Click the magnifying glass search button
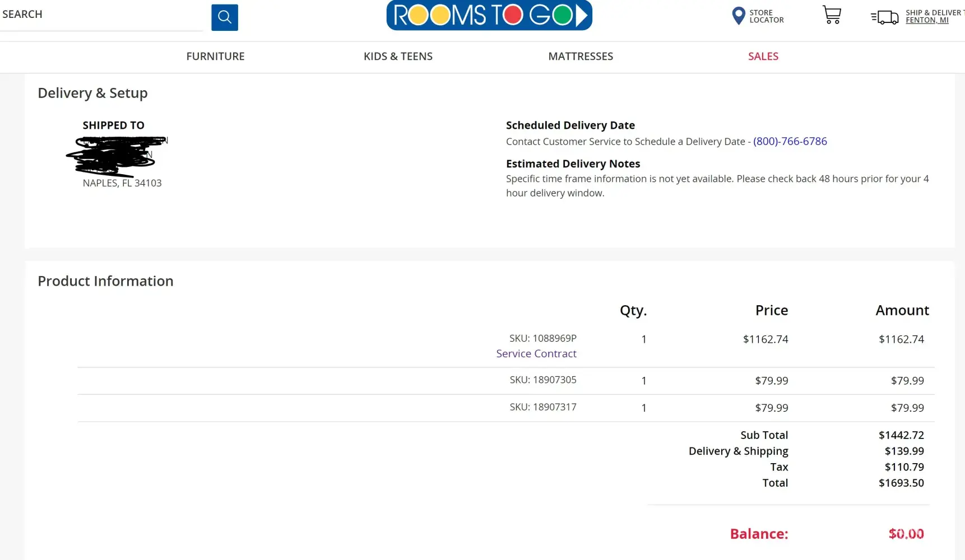Image resolution: width=965 pixels, height=560 pixels. [x=224, y=17]
